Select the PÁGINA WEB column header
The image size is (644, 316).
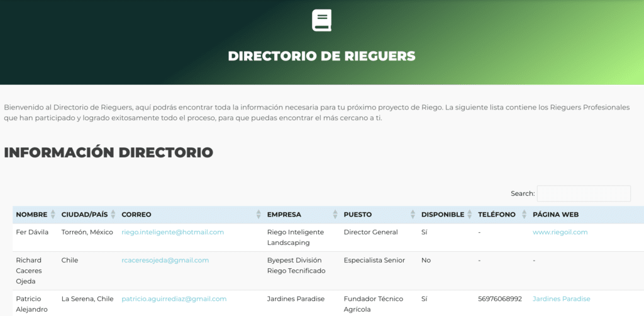tap(555, 215)
